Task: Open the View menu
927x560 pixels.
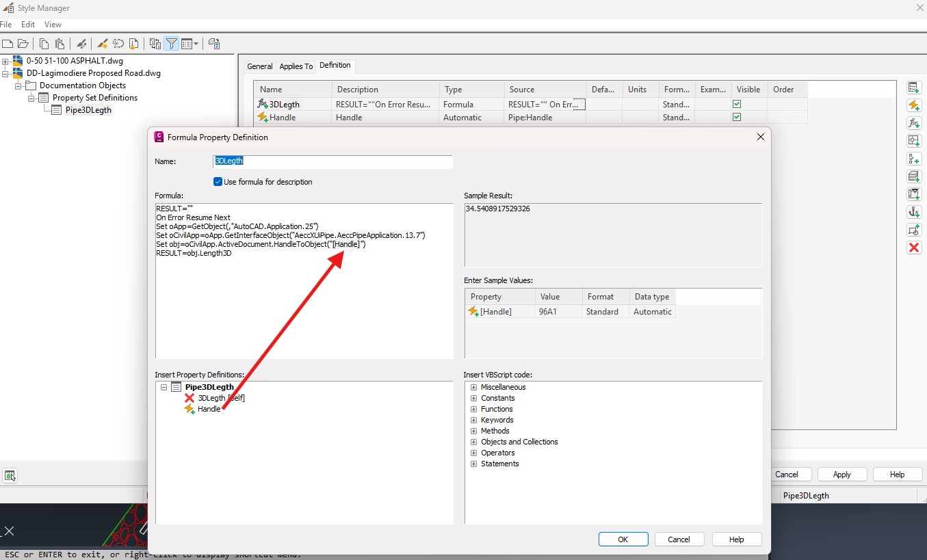Action: click(x=53, y=25)
